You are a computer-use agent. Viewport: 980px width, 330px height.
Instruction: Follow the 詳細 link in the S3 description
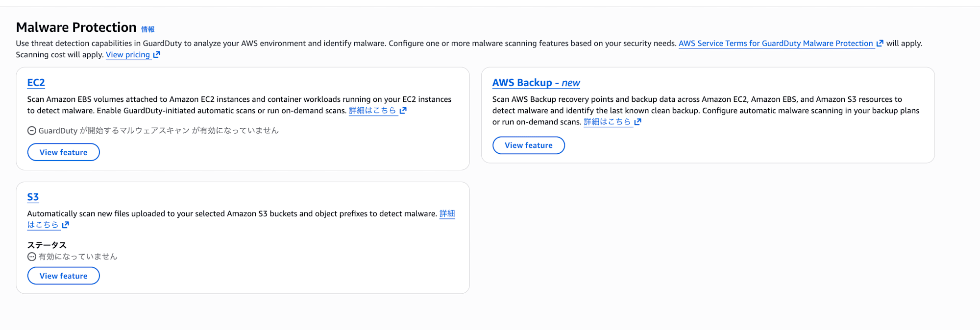[x=447, y=213]
